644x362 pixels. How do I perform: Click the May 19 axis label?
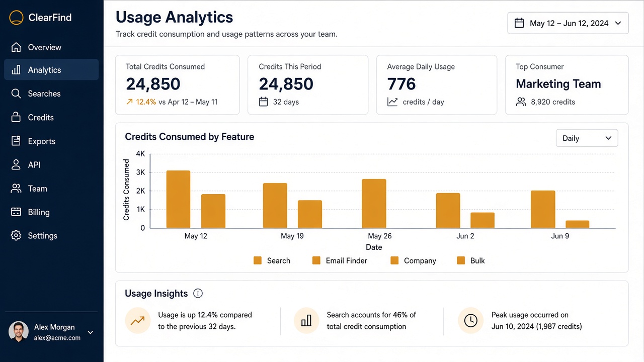292,236
